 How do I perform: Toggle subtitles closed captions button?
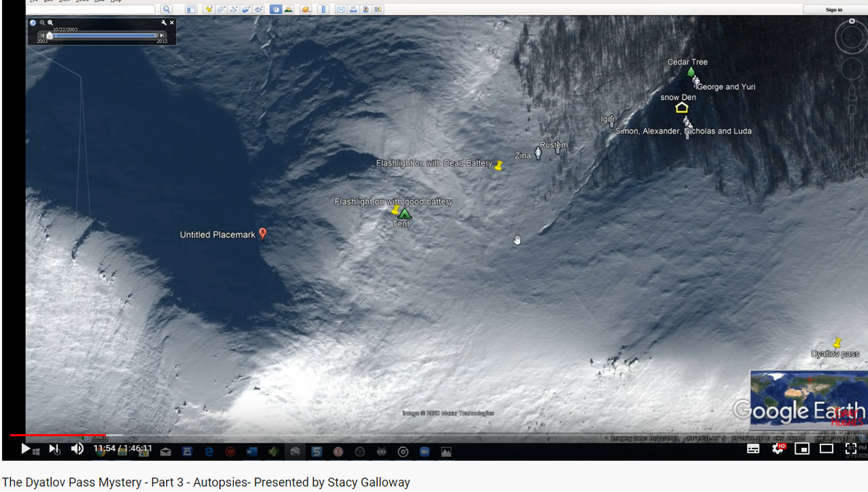click(x=753, y=449)
